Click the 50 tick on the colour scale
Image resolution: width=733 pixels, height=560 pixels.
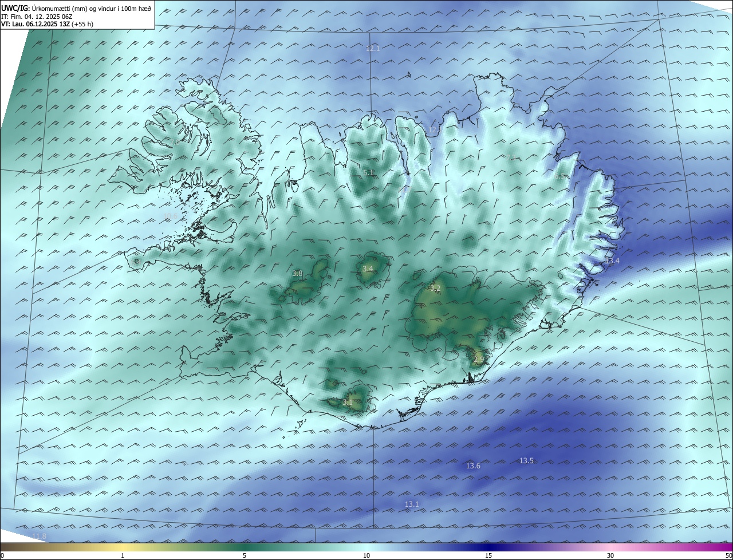click(x=728, y=555)
